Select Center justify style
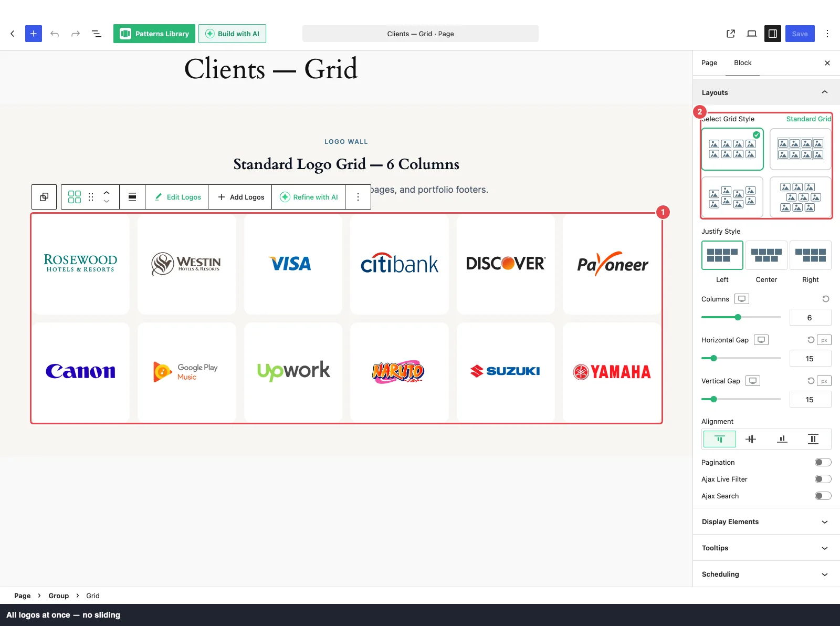 [766, 255]
